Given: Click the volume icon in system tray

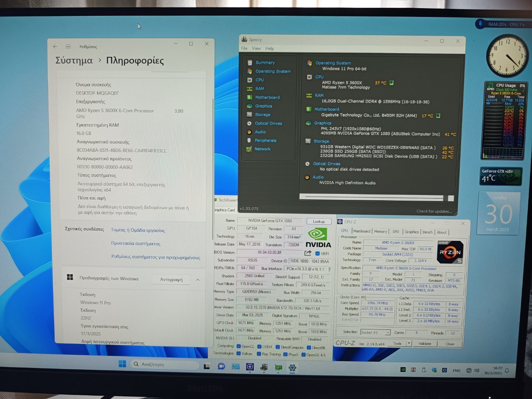Looking at the screenshot, I should (477, 370).
